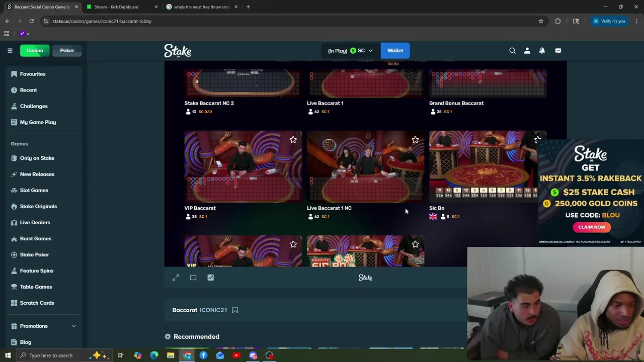Switch to the Poker section
The width and height of the screenshot is (644, 362).
click(x=67, y=50)
